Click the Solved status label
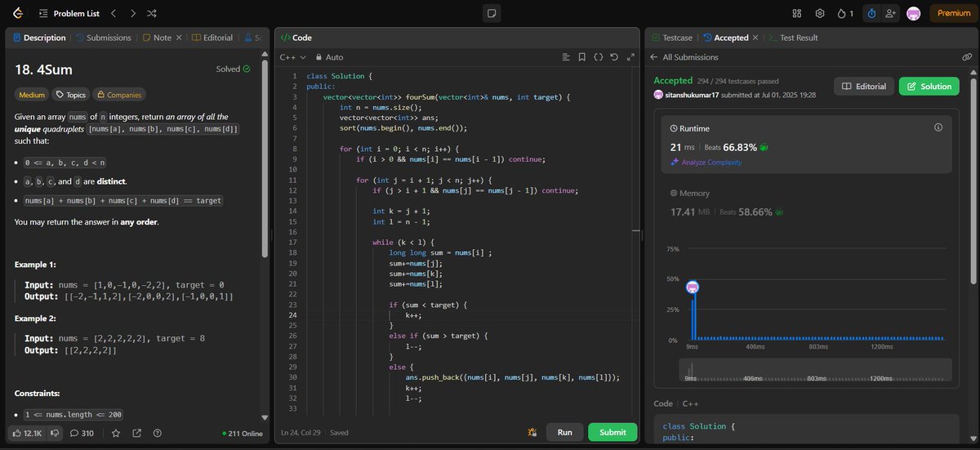 [x=233, y=69]
